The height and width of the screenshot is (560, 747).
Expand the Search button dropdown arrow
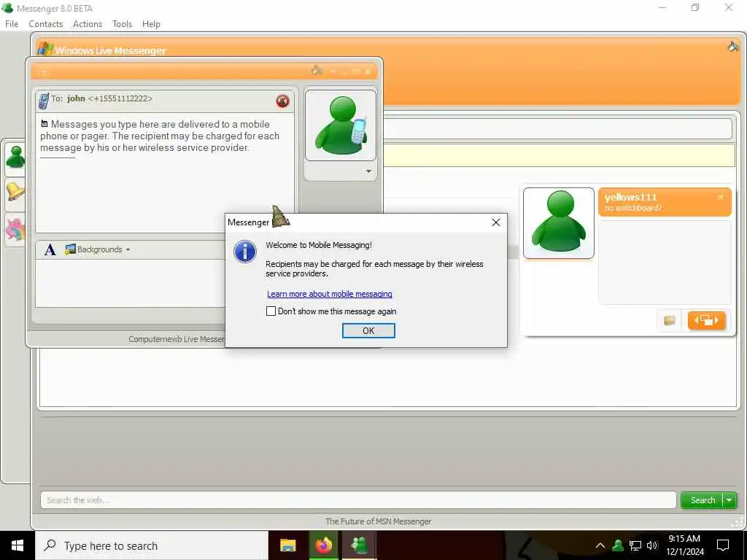729,500
